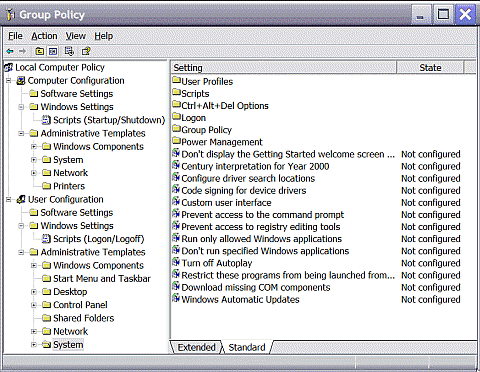Click the Custom user interface policy icon

[x=176, y=202]
